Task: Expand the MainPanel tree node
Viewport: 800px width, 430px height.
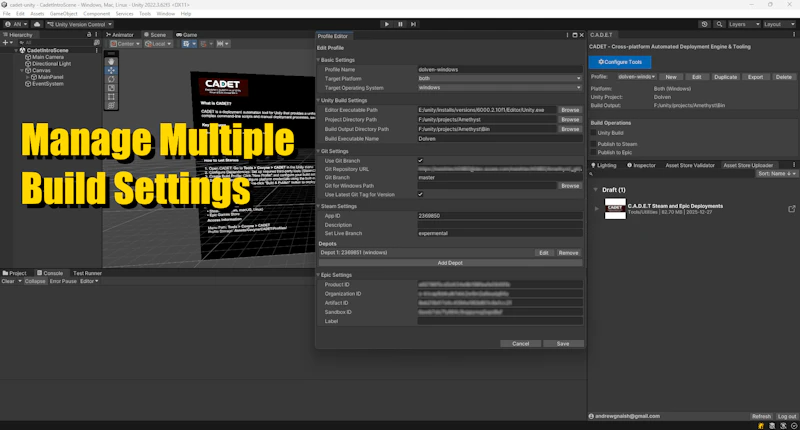Action: tap(28, 77)
